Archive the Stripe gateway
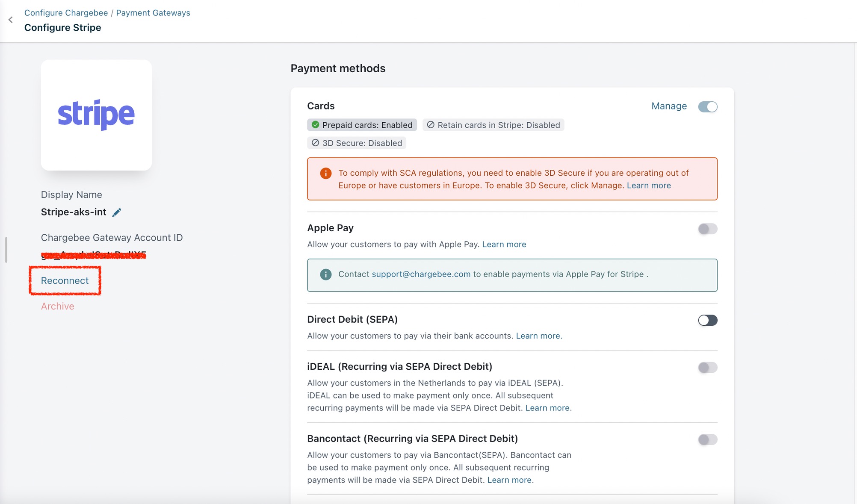 click(57, 306)
